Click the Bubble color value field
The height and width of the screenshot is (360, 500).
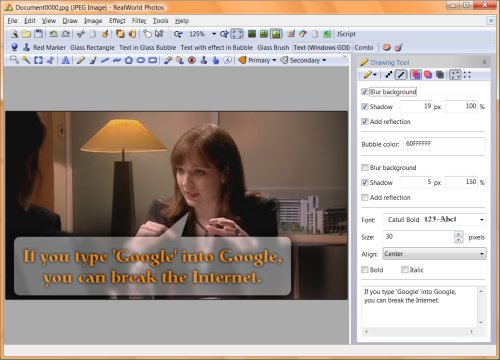(x=444, y=144)
